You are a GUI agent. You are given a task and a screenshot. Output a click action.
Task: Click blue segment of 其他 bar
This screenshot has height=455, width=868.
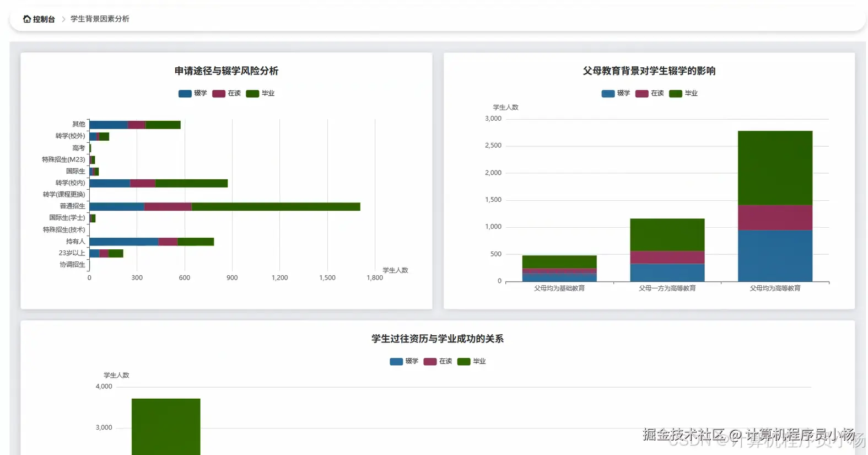pos(109,125)
